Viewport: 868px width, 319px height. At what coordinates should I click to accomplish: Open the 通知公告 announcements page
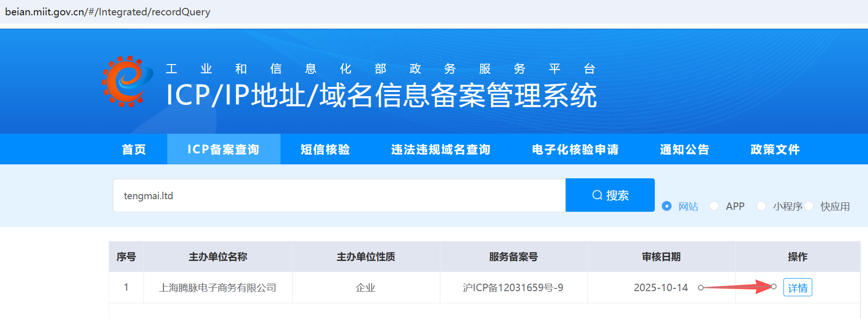click(685, 150)
